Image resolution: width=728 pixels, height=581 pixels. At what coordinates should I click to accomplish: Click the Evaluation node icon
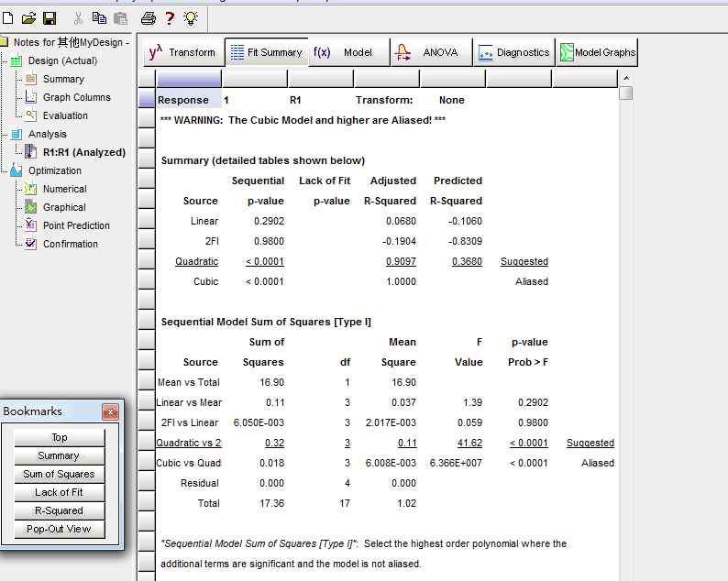(30, 115)
